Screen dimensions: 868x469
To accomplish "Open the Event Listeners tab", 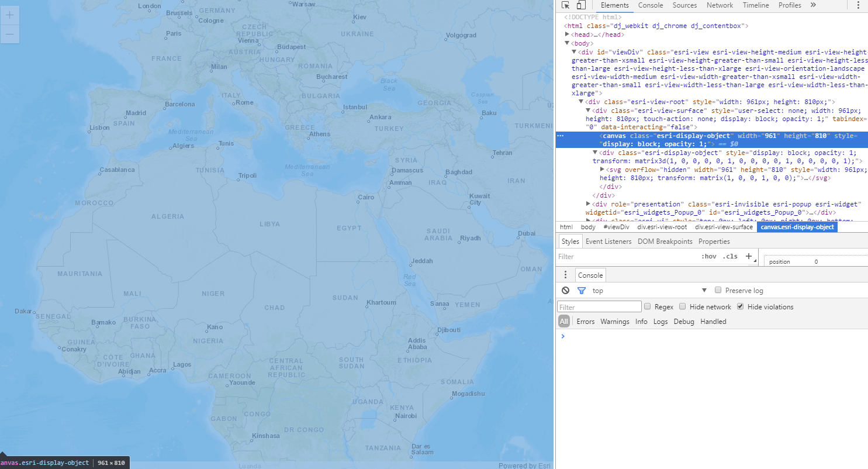I will click(x=608, y=242).
